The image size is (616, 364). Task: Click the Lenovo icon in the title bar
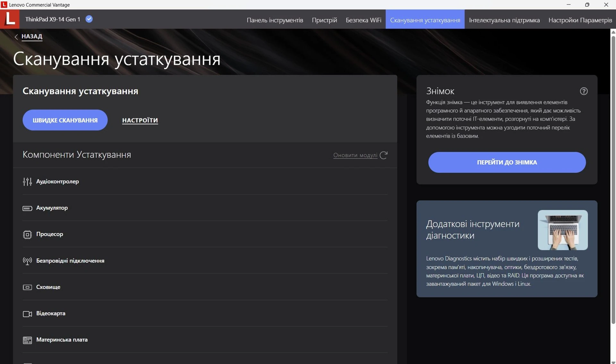[4, 4]
